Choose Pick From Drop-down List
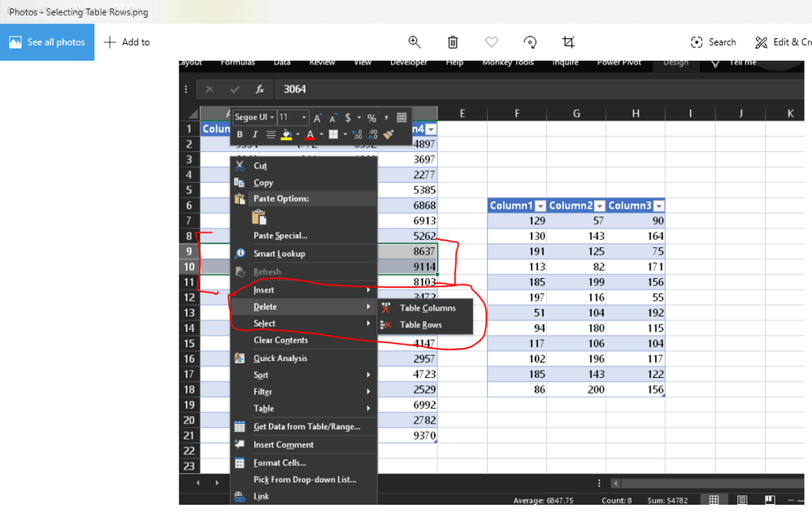The width and height of the screenshot is (812, 517). pyautogui.click(x=303, y=479)
